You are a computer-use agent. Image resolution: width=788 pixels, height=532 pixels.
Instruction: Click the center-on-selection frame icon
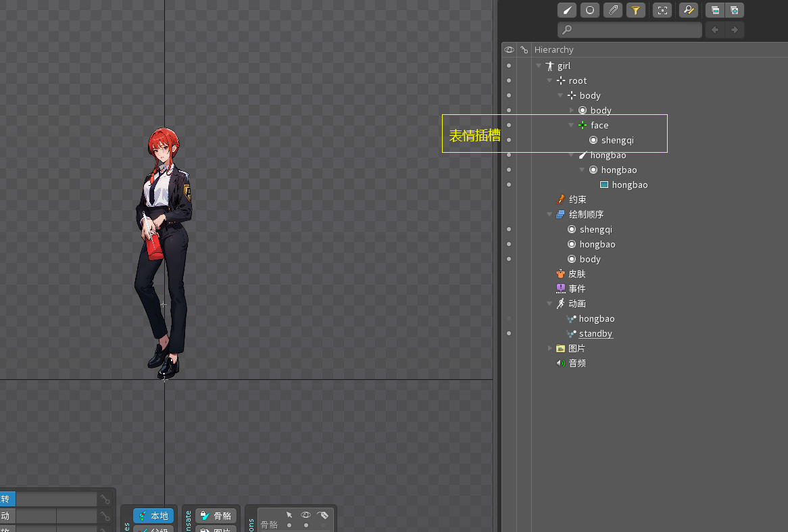tap(662, 10)
